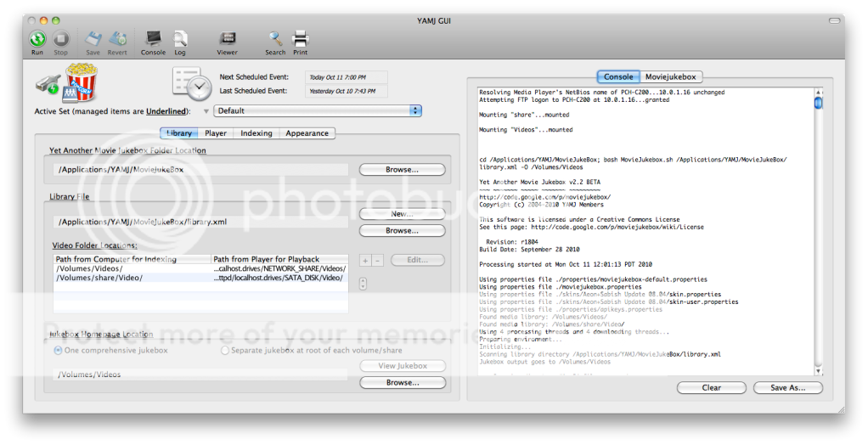Click the row reorder stepper arrows

[363, 284]
